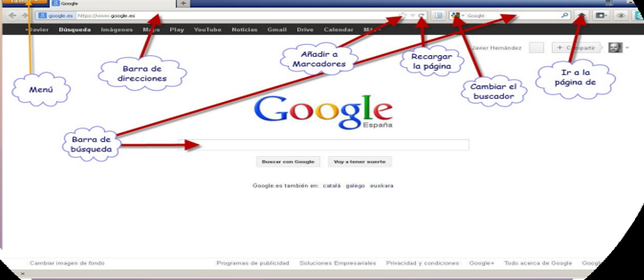The width and height of the screenshot is (644, 280).
Task: Click the eye icon in browser toolbar
Action: (x=621, y=16)
